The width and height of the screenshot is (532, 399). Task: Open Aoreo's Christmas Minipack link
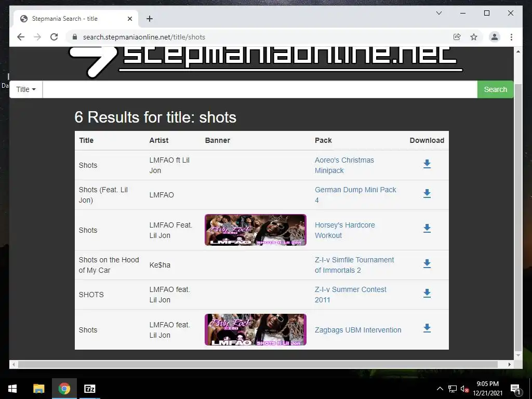344,165
